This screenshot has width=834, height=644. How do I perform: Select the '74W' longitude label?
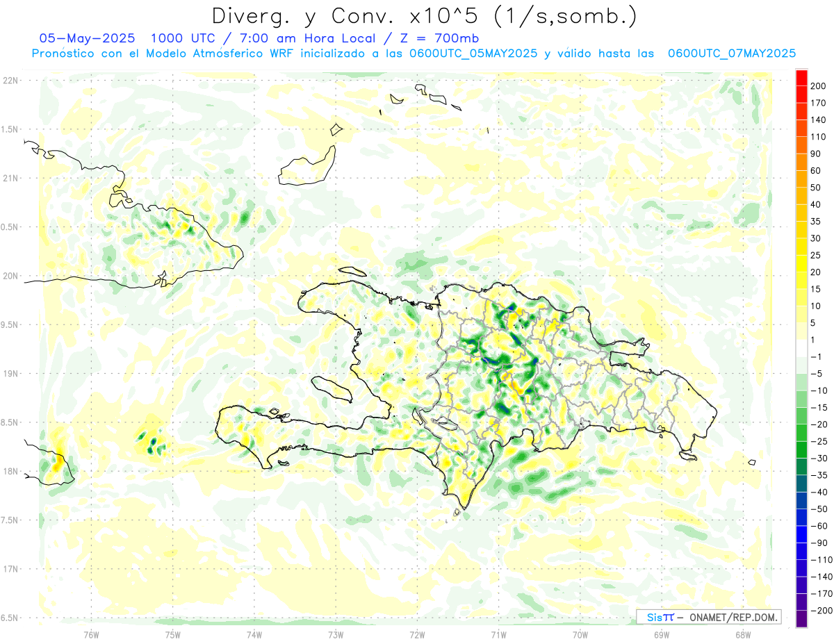click(254, 634)
